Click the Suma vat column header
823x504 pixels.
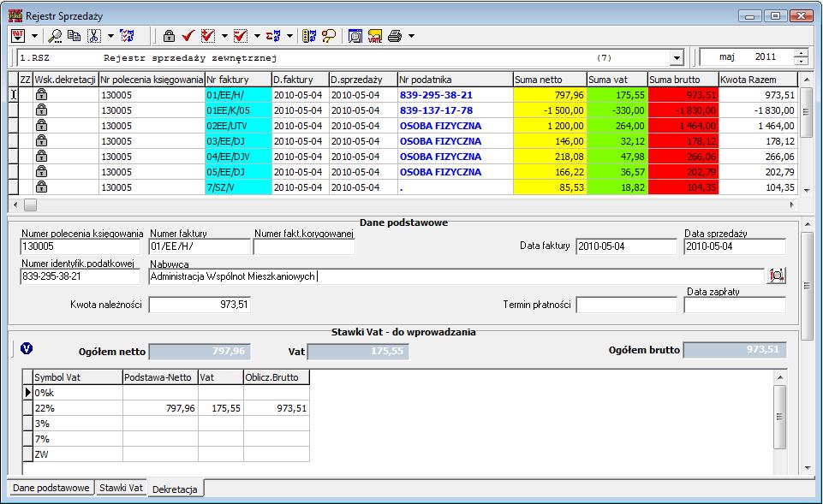(617, 80)
